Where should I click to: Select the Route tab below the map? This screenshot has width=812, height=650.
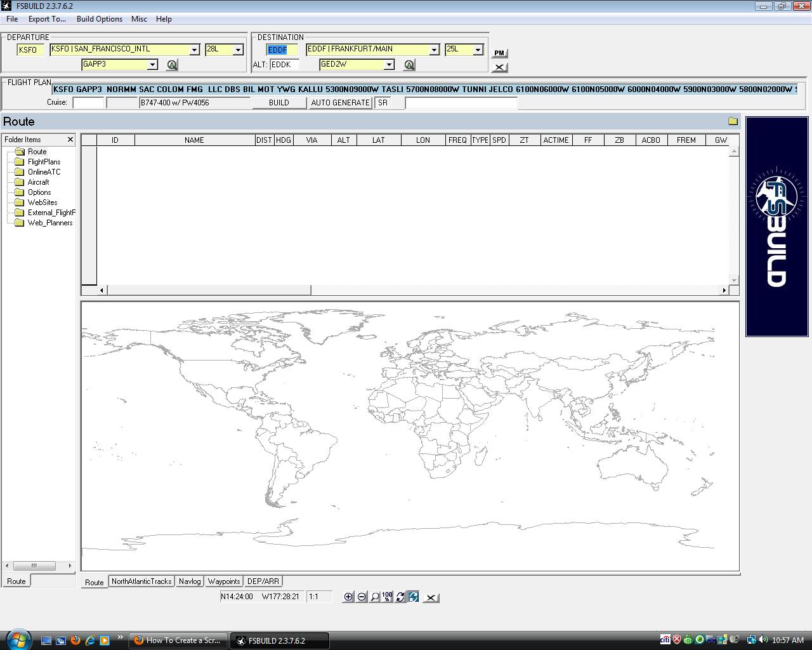(x=94, y=582)
